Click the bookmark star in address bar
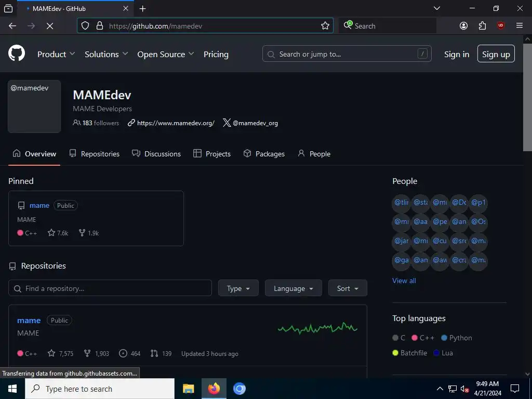532x399 pixels. [325, 26]
